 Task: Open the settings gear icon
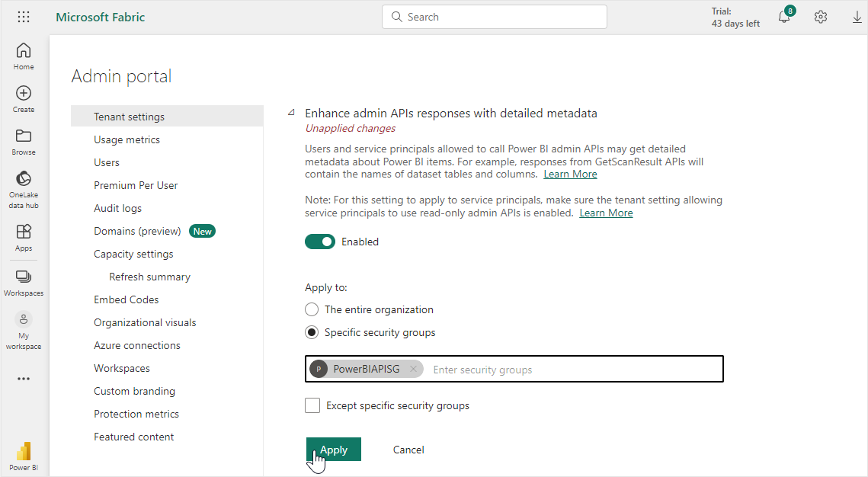coord(821,17)
